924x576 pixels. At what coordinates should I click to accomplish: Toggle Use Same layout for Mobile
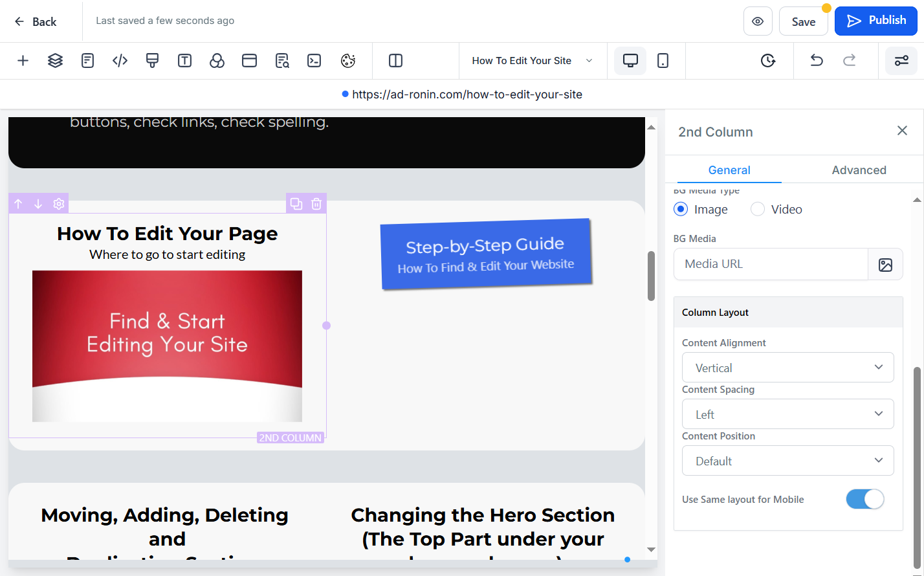click(x=864, y=499)
